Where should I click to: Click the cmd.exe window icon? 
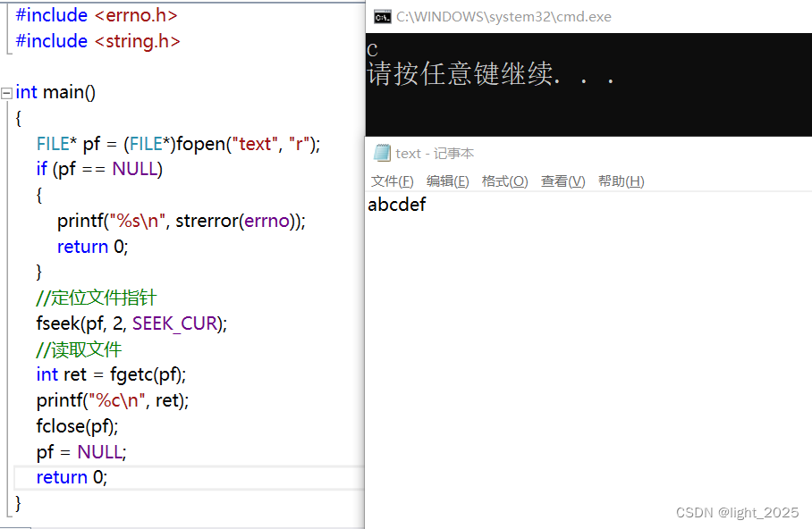click(x=383, y=17)
